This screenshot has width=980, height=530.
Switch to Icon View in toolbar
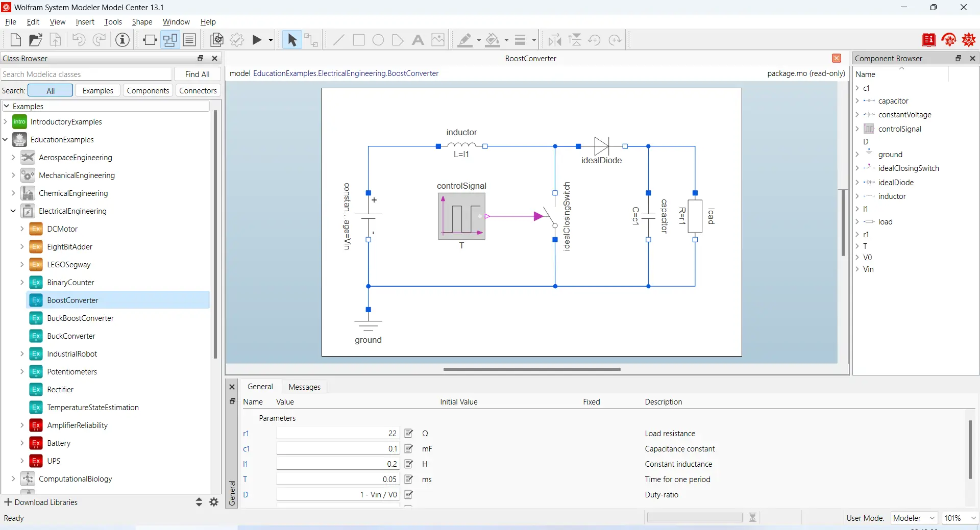pyautogui.click(x=150, y=40)
